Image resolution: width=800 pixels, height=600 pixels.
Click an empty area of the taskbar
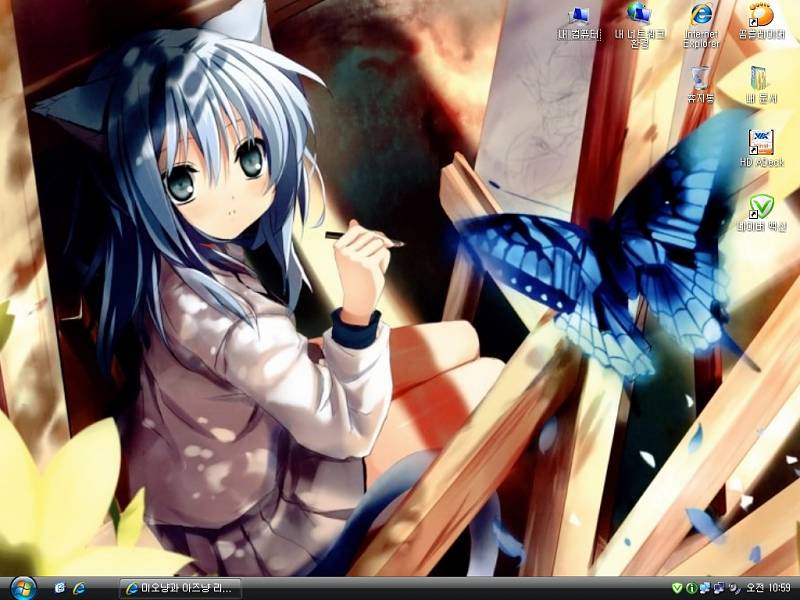(x=450, y=588)
